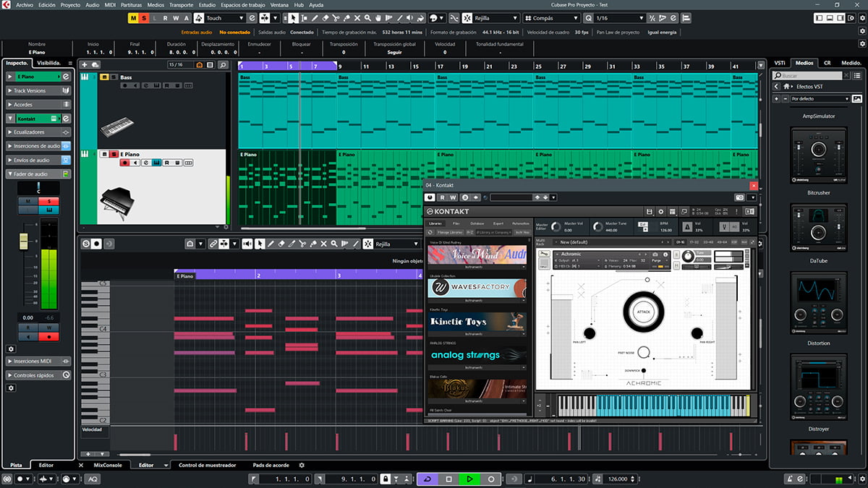The height and width of the screenshot is (488, 868).
Task: Click the Kontakt refresh libraries icon
Action: click(430, 232)
